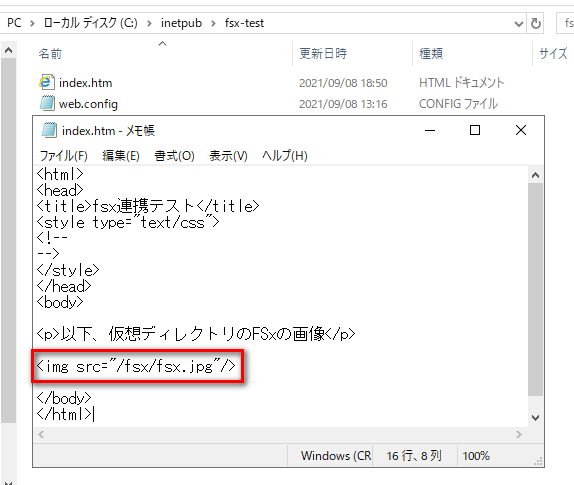Click the notepad-style icon of web.config
Viewport: 574px width, 485px height.
47,103
